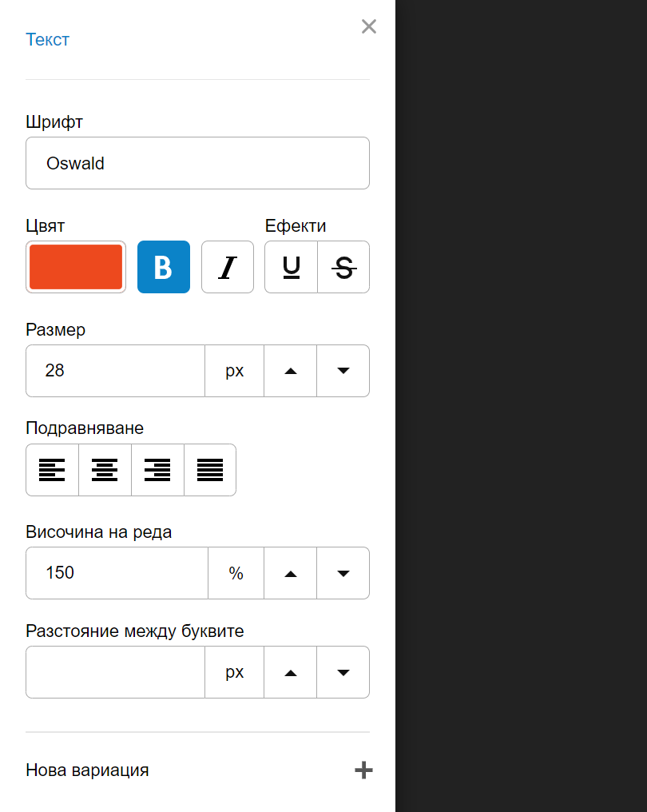Justify the text alignment
The height and width of the screenshot is (812, 647).
click(x=210, y=470)
